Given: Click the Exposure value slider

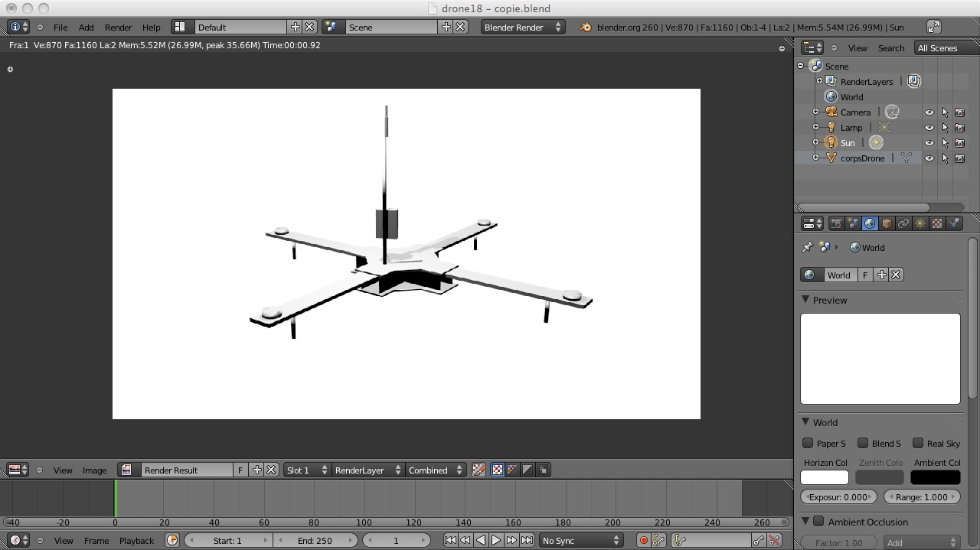Looking at the screenshot, I should pyautogui.click(x=838, y=496).
